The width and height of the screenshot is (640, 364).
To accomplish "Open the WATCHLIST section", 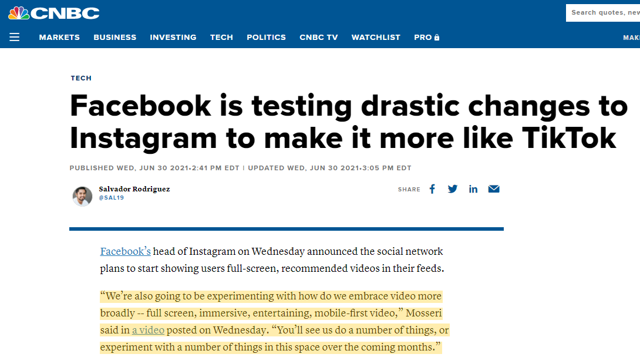I will coord(376,37).
